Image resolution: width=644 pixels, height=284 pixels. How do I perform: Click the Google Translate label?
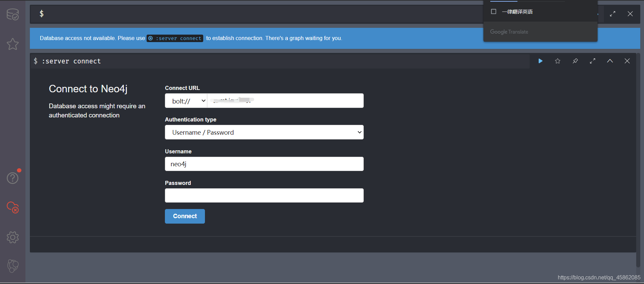pos(509,32)
